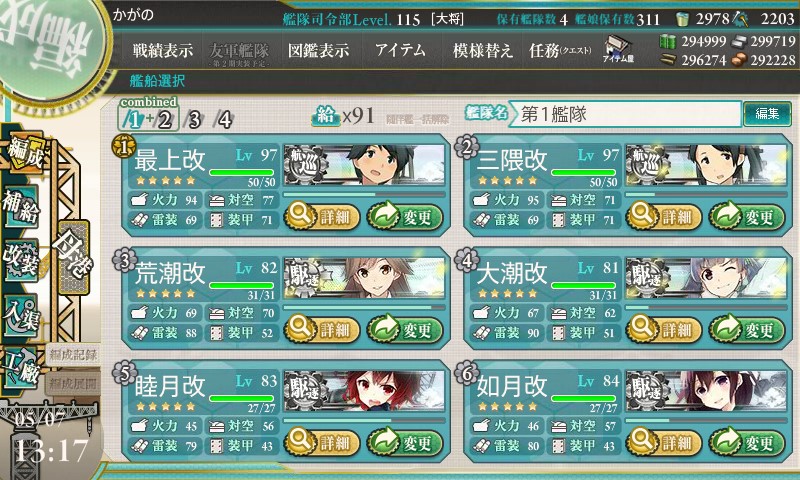Open the 補給 supply sidebar icon

(x=21, y=208)
